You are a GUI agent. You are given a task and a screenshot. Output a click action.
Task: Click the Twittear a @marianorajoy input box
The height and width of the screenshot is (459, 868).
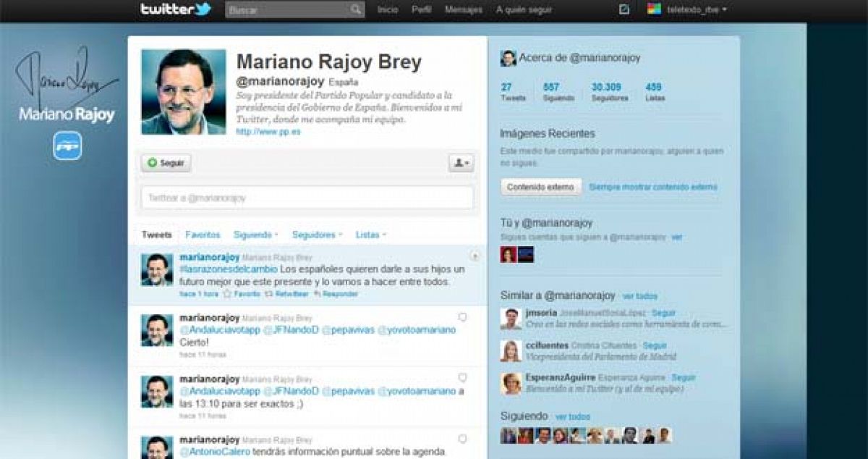pos(307,198)
